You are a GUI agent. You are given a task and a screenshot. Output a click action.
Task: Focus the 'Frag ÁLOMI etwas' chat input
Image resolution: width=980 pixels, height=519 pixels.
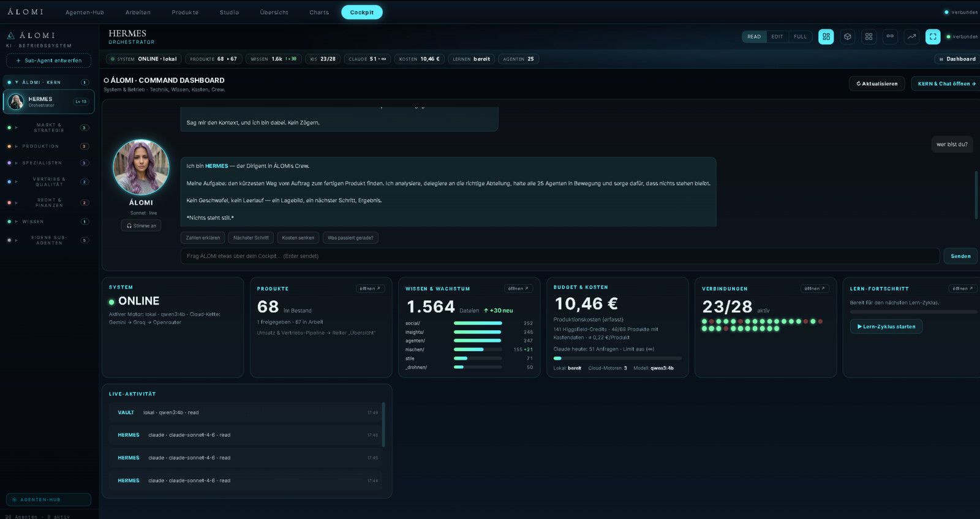(560, 256)
